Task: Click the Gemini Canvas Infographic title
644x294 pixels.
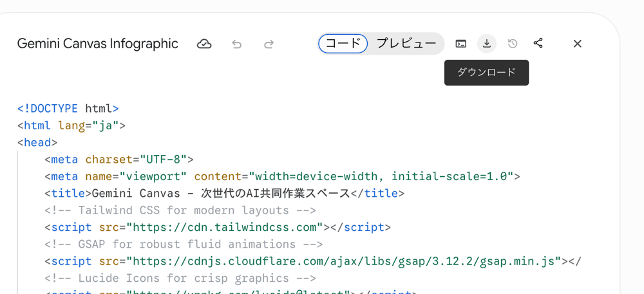Action: (x=98, y=44)
